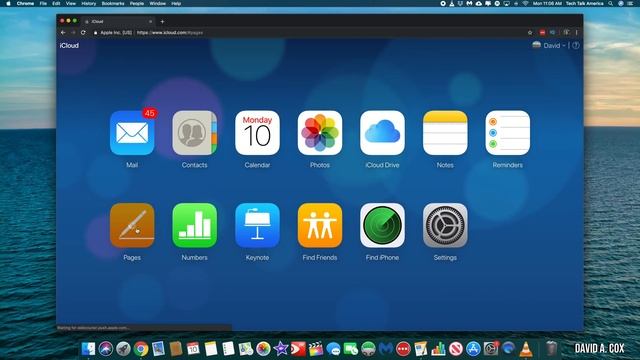640x360 pixels.
Task: Launch iMovie star icon in the Dock
Action: 281,349
